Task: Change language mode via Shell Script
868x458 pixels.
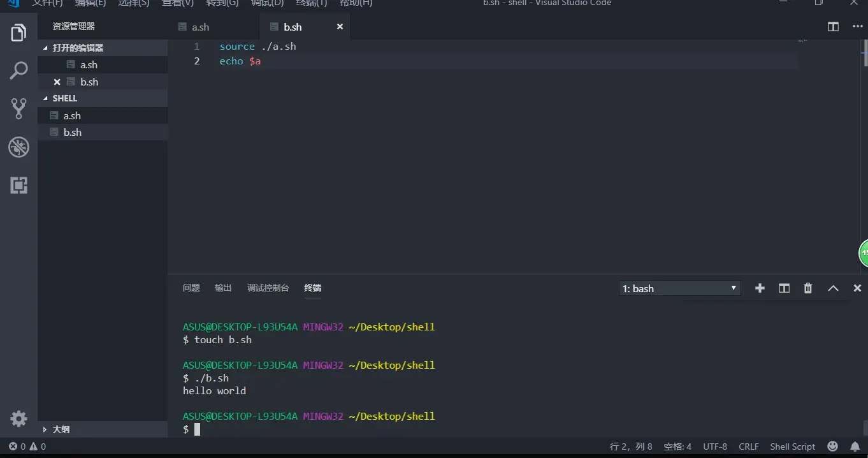Action: point(792,447)
